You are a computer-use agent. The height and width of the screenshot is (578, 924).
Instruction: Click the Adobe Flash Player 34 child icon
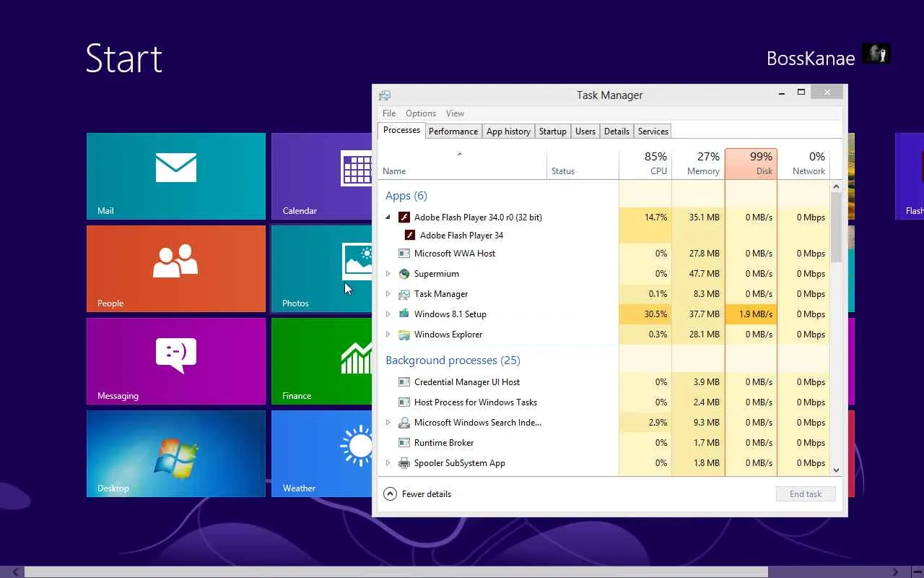click(410, 235)
